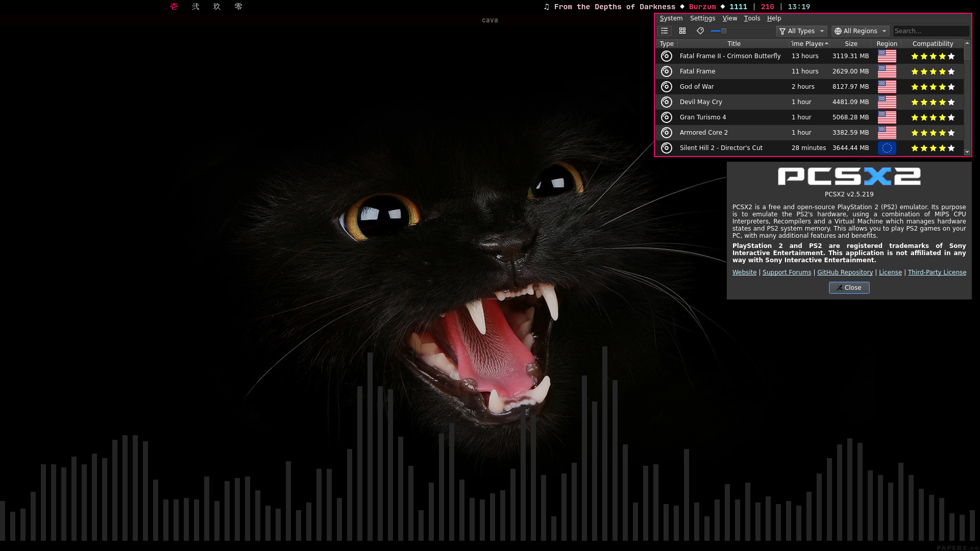Toggle show titles tag icon
Image resolution: width=980 pixels, height=551 pixels.
coord(700,31)
